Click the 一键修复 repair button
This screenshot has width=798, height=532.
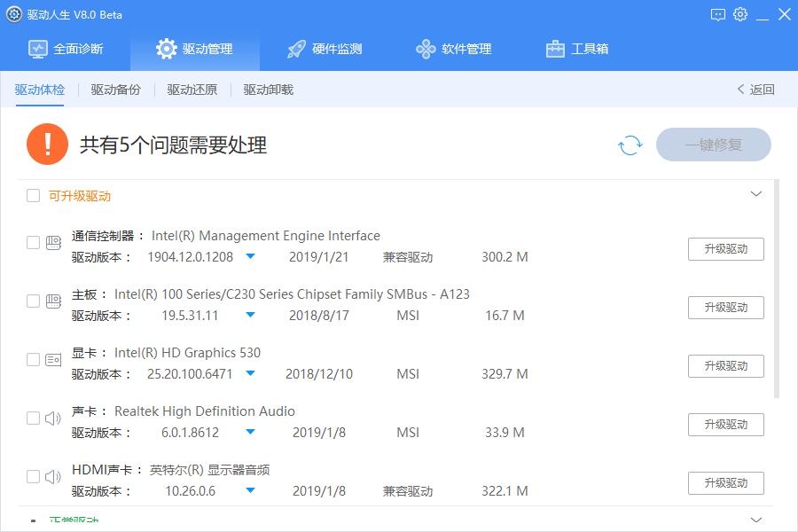pos(714,145)
